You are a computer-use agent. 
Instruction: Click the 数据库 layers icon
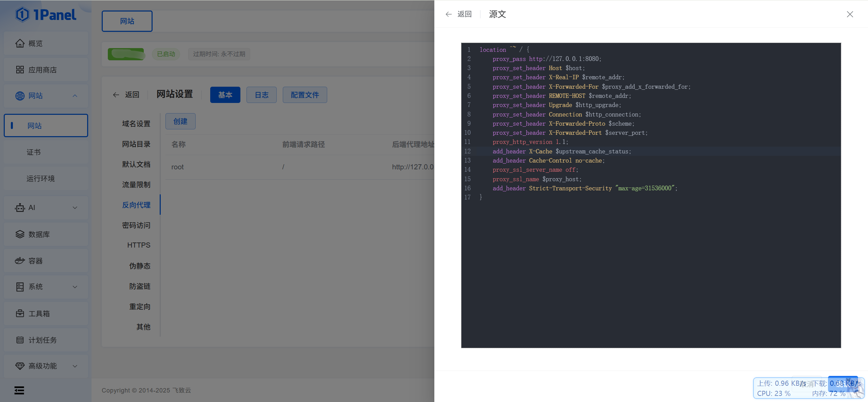pos(20,234)
